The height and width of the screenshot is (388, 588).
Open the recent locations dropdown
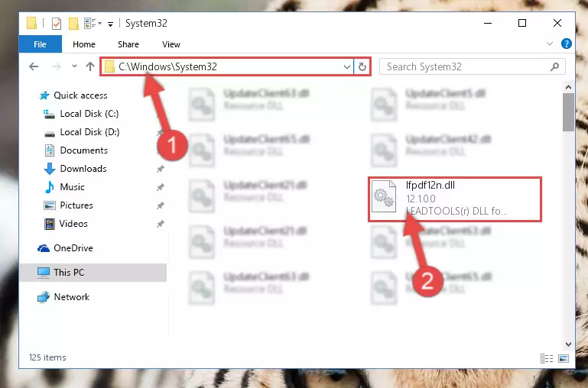tap(74, 66)
